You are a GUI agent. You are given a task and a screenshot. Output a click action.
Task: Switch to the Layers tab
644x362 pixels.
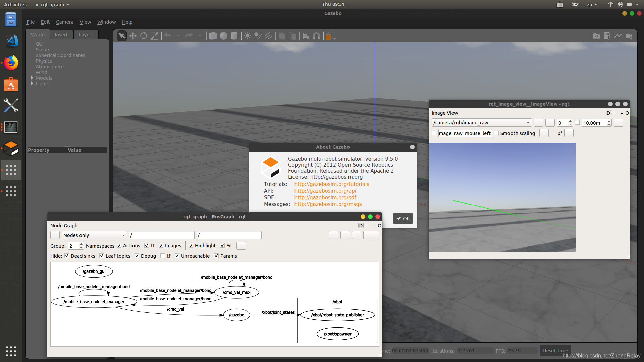click(86, 35)
